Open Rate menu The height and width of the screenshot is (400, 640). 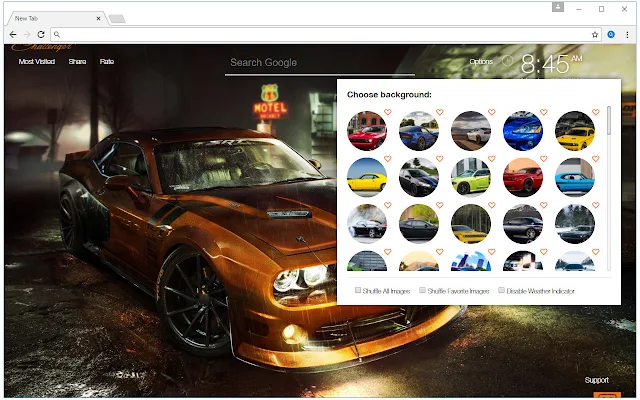click(107, 62)
